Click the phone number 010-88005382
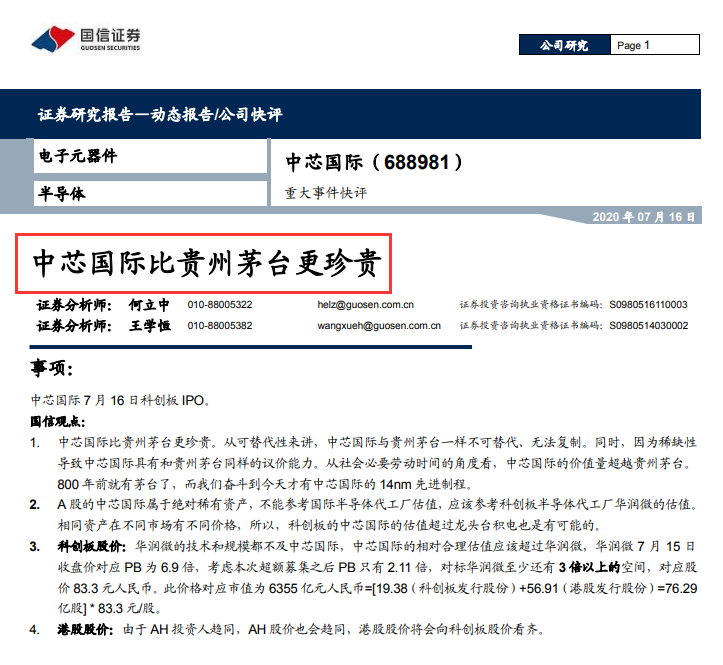Screen dimensions: 723x665 (x=220, y=326)
